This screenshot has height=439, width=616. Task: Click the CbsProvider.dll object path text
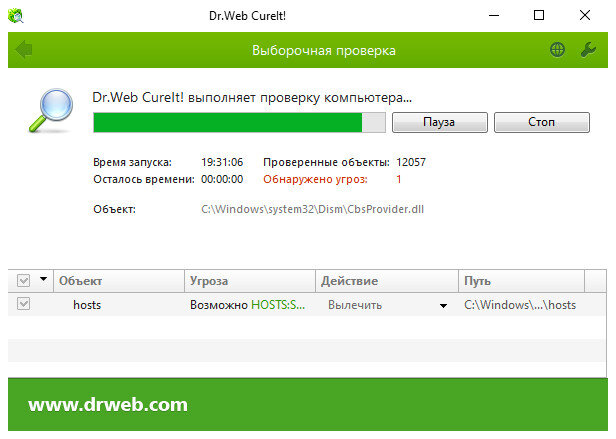pyautogui.click(x=313, y=209)
